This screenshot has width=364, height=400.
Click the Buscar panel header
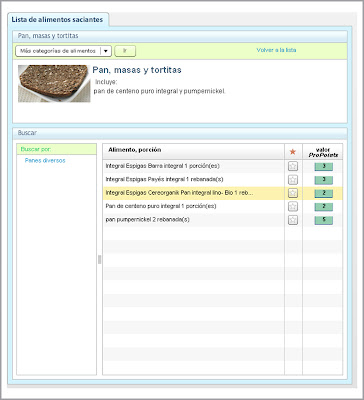pos(180,133)
